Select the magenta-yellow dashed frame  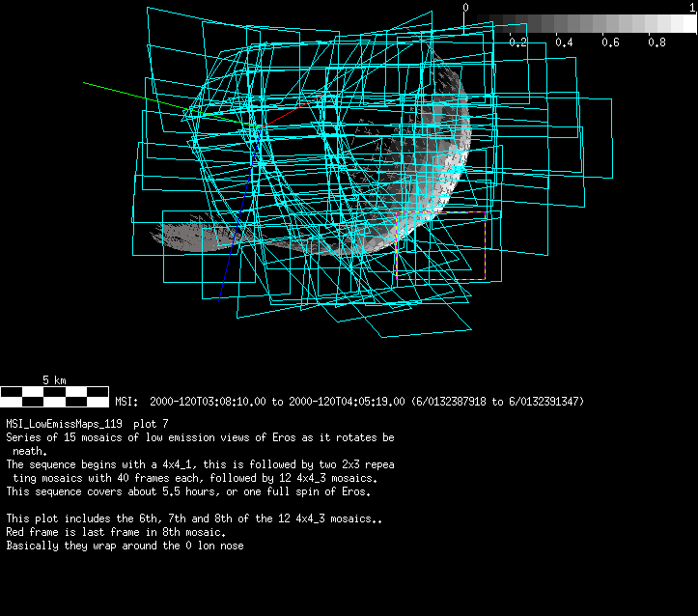pos(485,251)
